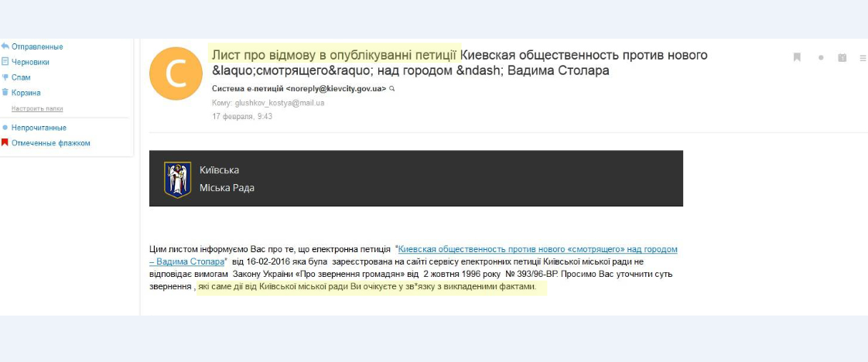Viewport: 868px width, 362px height.
Task: Select the Отмеченные флажком flagged filter
Action: click(x=50, y=143)
